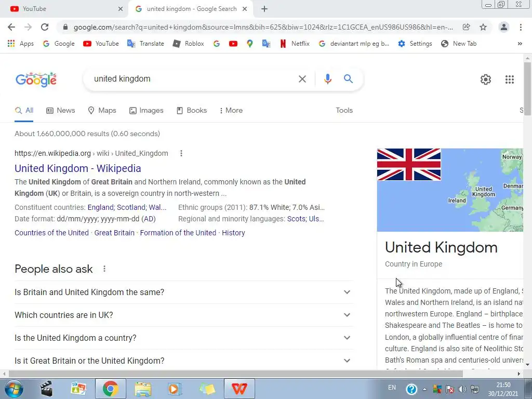Click the voice search microphone icon
Screen dimensions: 532x399
click(x=327, y=79)
